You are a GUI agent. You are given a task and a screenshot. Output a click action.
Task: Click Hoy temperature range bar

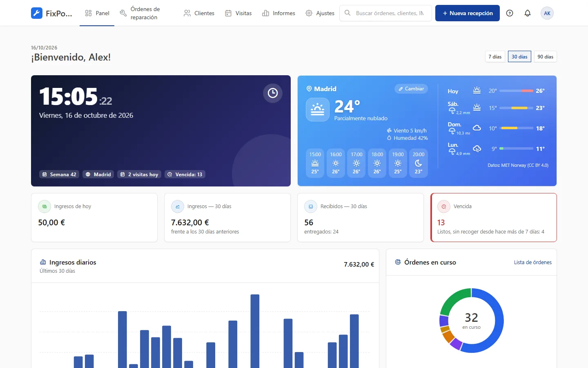click(517, 91)
